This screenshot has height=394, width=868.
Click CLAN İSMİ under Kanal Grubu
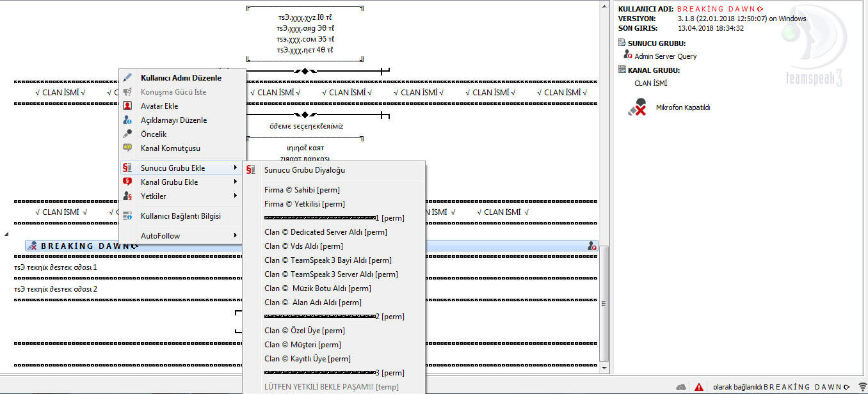pos(651,83)
